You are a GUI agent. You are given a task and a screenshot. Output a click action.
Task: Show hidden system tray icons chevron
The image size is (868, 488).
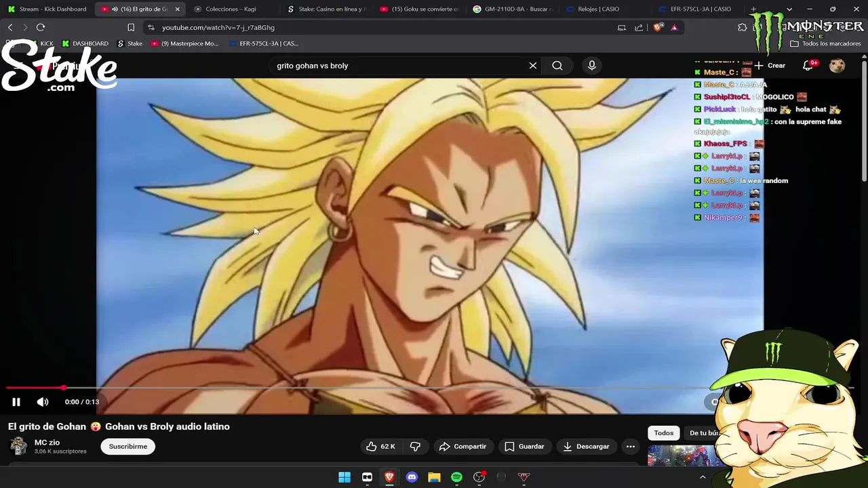click(703, 477)
